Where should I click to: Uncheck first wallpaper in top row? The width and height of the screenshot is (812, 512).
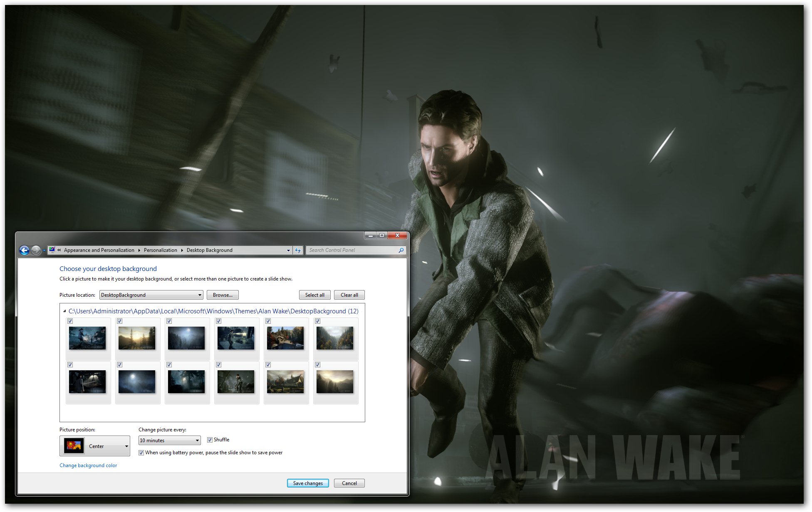click(70, 321)
